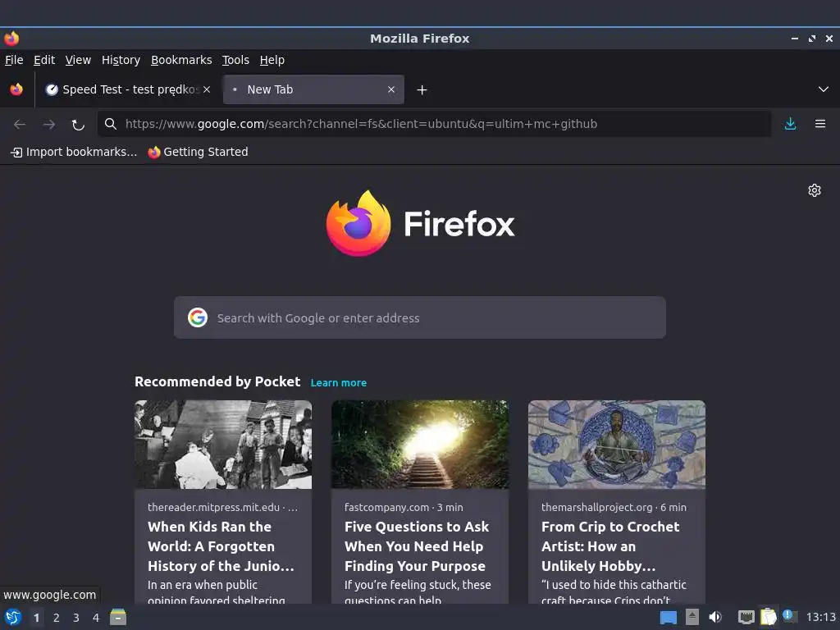The image size is (840, 630).
Task: Click the forward navigation arrow
Action: pos(48,125)
